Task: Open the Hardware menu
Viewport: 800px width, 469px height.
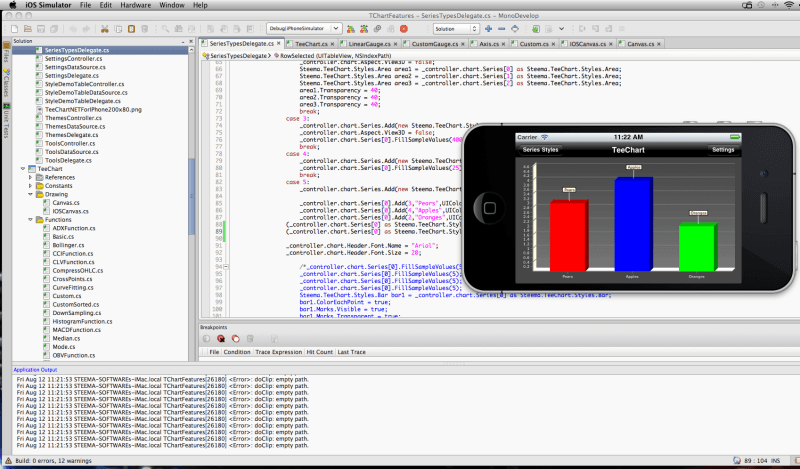Action: point(135,5)
